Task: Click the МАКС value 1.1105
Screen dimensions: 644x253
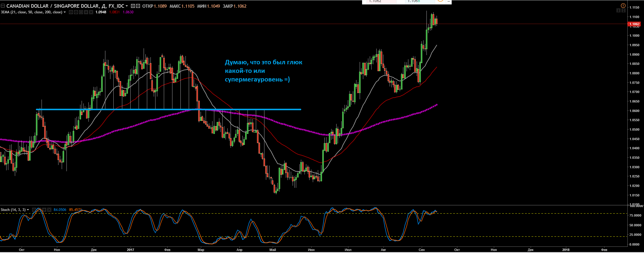Action: pyautogui.click(x=188, y=6)
